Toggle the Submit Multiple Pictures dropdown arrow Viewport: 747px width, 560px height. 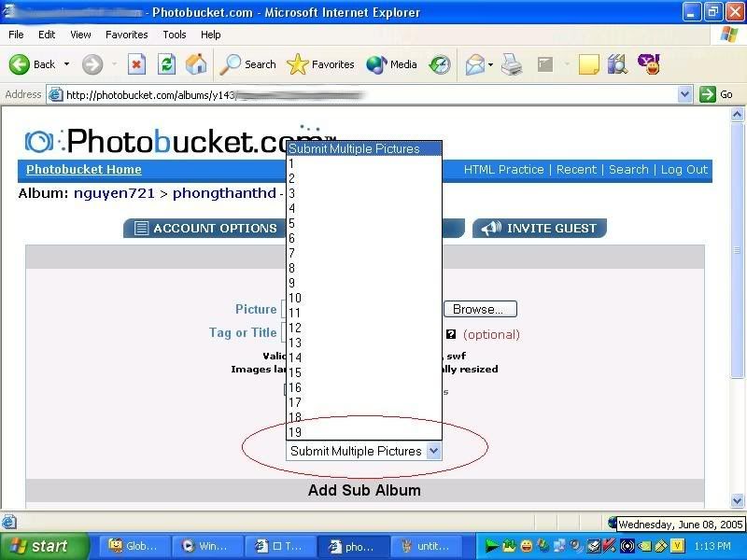click(x=433, y=451)
